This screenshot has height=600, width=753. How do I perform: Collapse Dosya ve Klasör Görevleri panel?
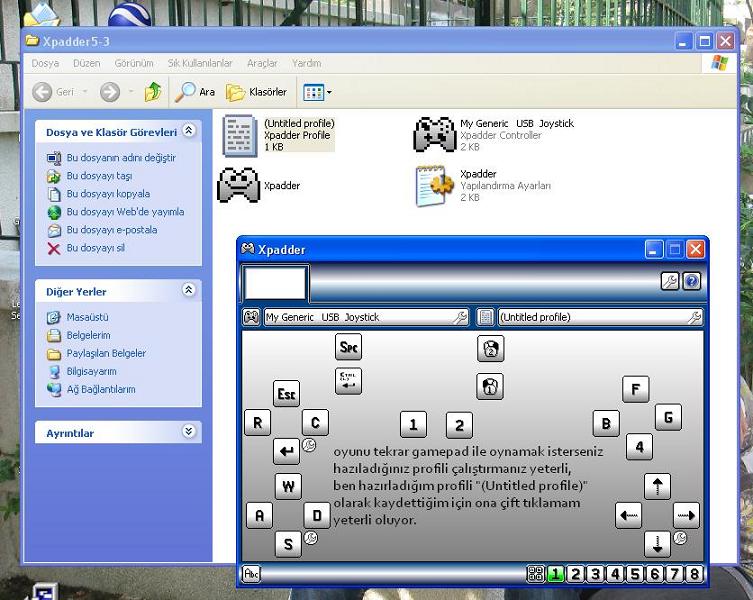(189, 130)
